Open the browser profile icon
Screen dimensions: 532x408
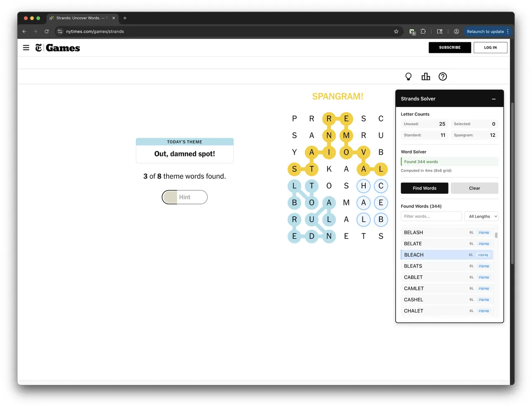click(456, 32)
